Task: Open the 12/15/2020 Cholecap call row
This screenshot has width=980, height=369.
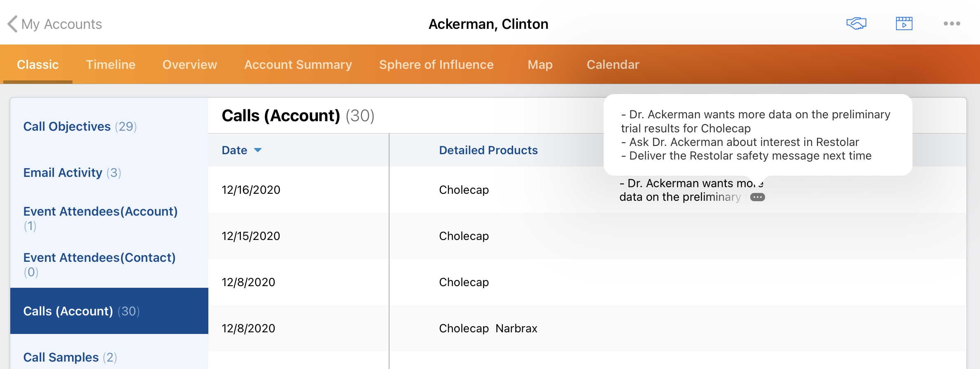Action: point(464,236)
